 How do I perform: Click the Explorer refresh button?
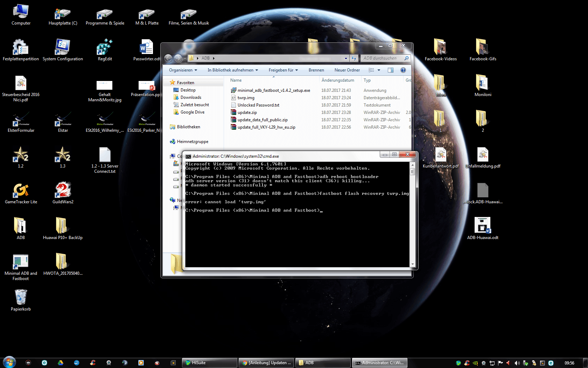(354, 58)
